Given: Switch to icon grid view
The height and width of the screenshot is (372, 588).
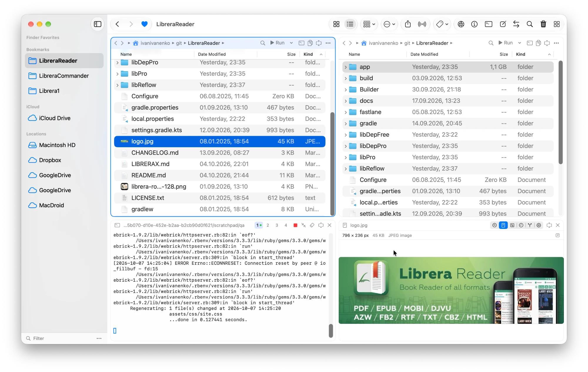Looking at the screenshot, I should pos(336,24).
